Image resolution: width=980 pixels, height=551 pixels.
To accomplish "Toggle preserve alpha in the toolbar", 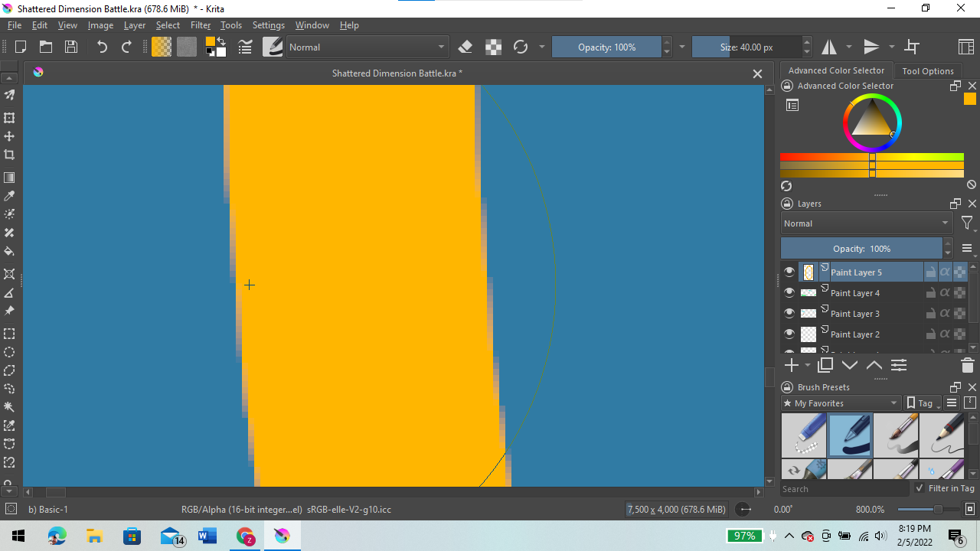I will (x=494, y=47).
